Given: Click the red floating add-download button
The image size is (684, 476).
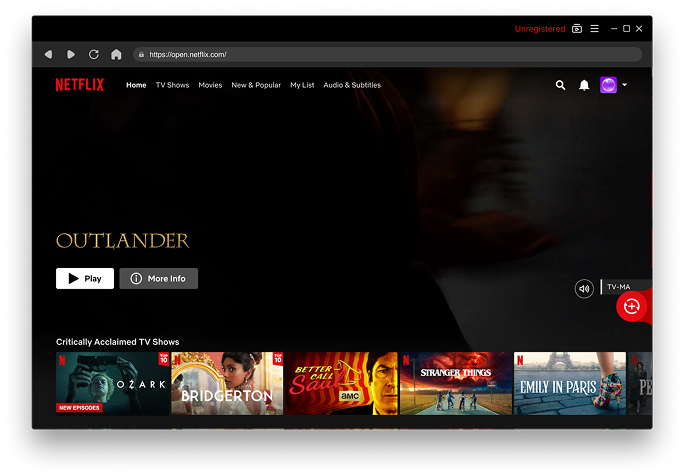Looking at the screenshot, I should click(632, 306).
